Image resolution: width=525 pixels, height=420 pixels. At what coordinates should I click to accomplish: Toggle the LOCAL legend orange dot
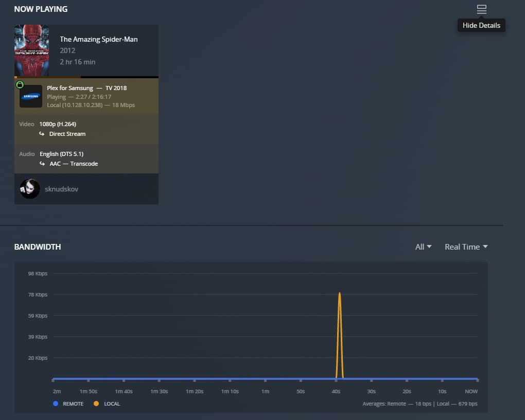(96, 404)
